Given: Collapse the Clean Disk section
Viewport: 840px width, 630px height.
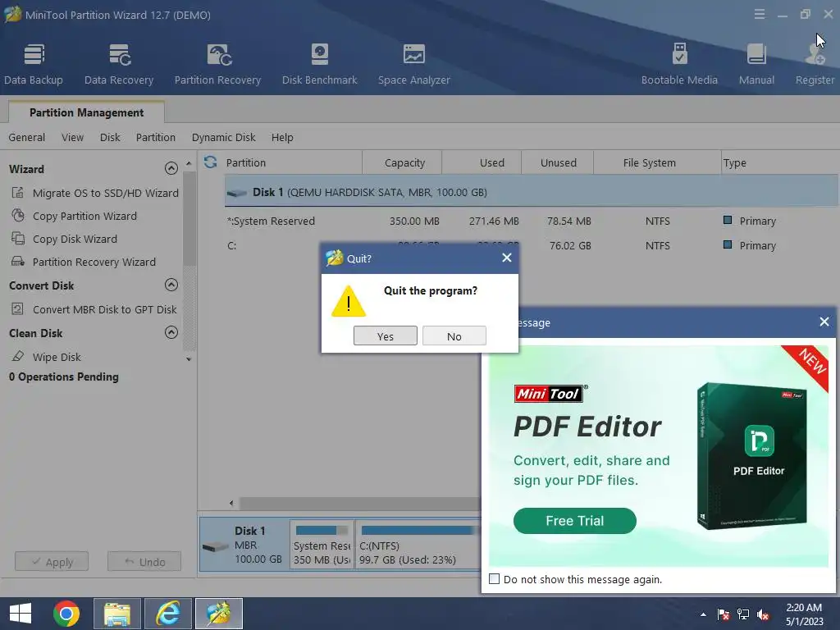Looking at the screenshot, I should tap(171, 333).
